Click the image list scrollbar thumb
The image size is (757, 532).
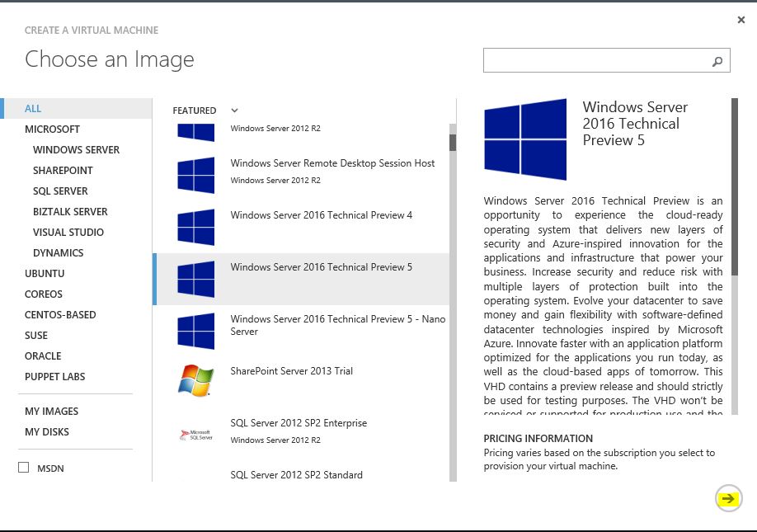tap(453, 143)
